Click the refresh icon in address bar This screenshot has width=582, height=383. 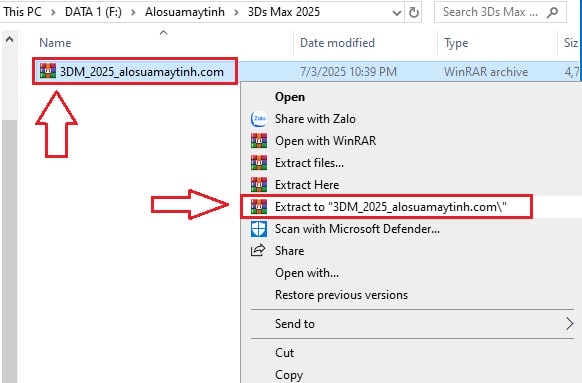pos(413,12)
